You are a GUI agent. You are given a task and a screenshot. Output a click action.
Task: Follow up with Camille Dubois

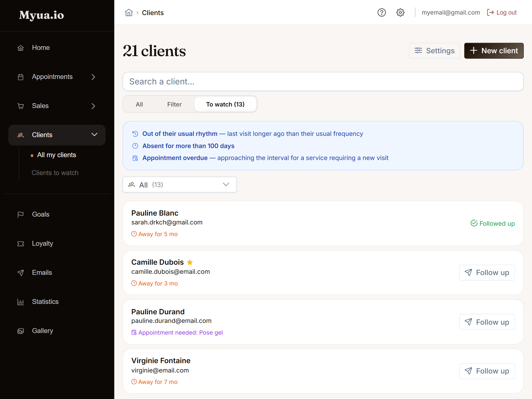[487, 272]
